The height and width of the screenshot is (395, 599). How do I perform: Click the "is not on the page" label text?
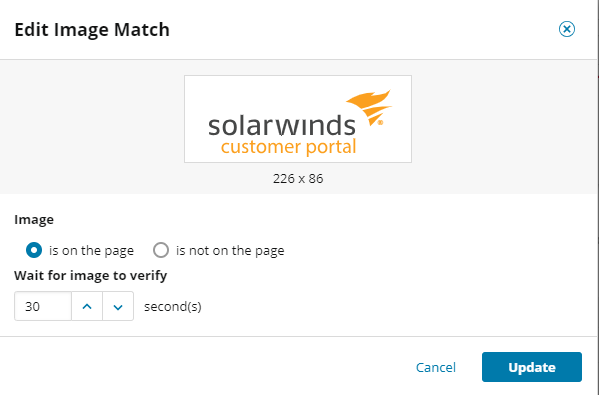click(x=230, y=251)
